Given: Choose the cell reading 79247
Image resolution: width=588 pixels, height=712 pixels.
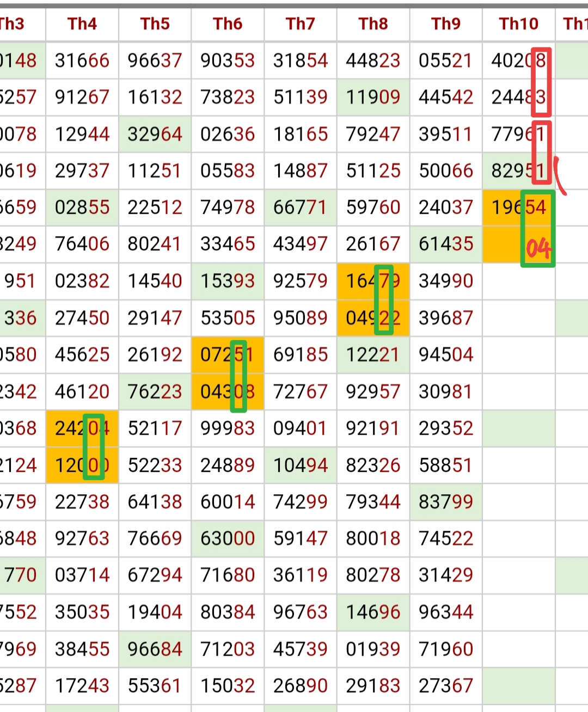Looking at the screenshot, I should (x=373, y=134).
